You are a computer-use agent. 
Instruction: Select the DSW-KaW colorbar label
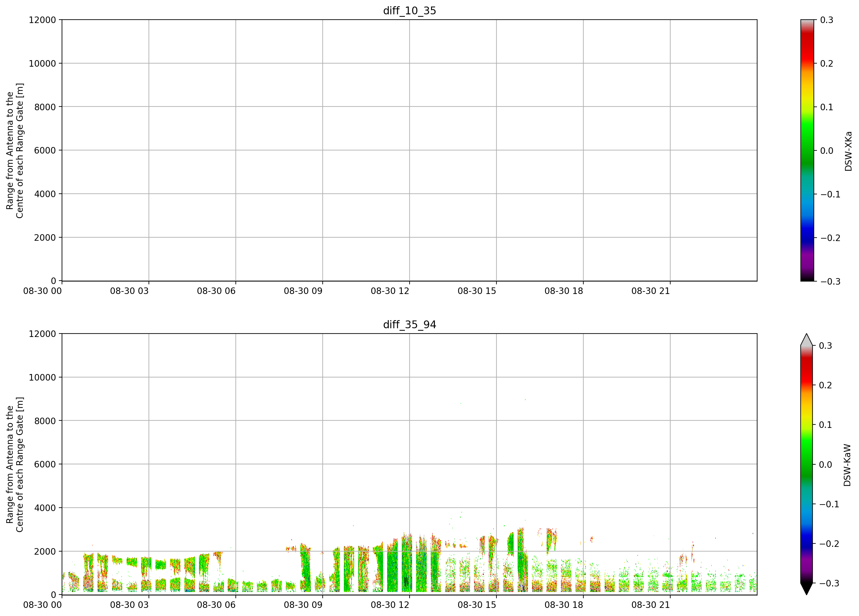pos(847,465)
